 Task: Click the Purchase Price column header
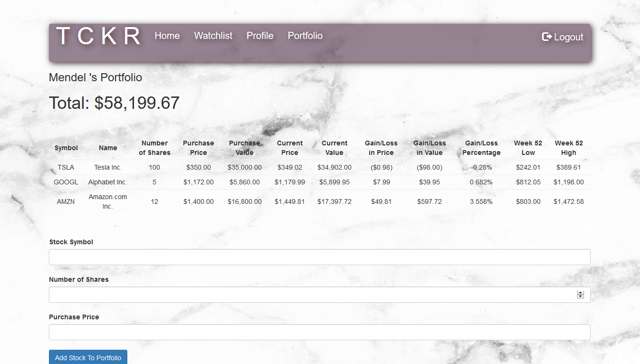[x=199, y=148]
